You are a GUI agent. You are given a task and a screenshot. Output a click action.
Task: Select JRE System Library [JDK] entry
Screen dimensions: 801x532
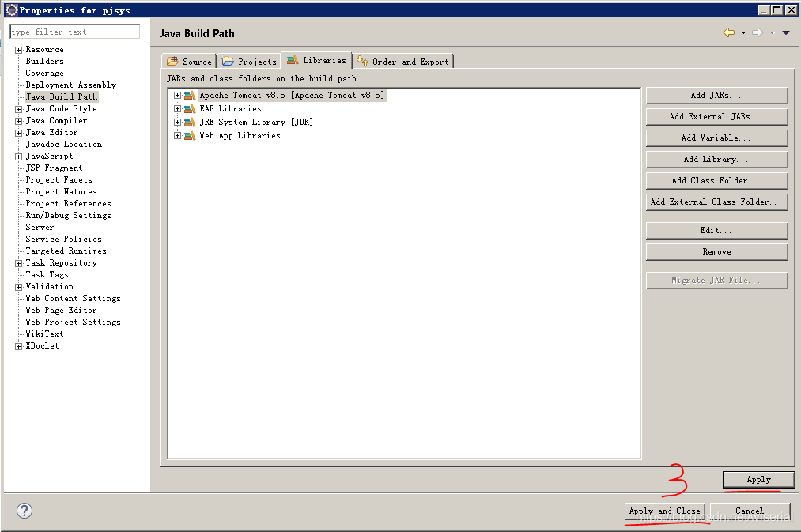[x=256, y=122]
